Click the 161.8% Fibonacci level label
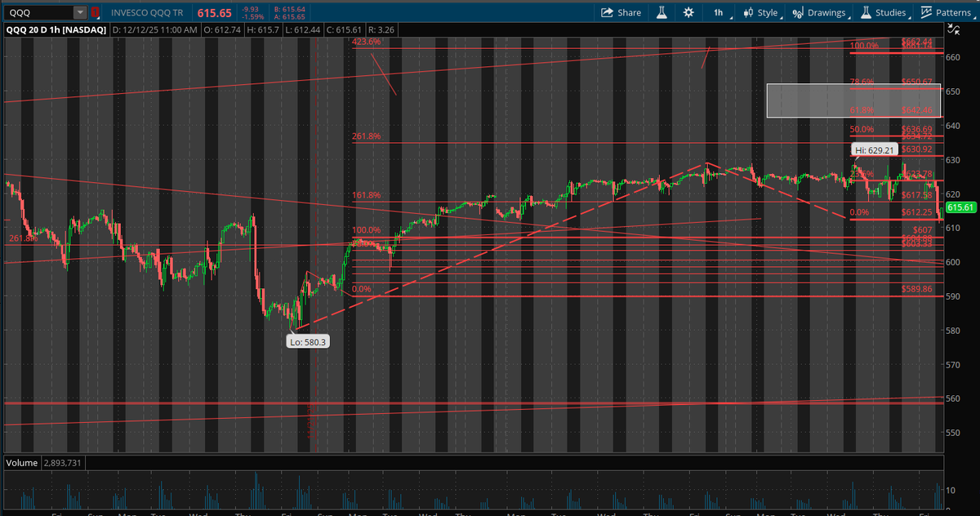Image resolution: width=980 pixels, height=516 pixels. point(366,195)
